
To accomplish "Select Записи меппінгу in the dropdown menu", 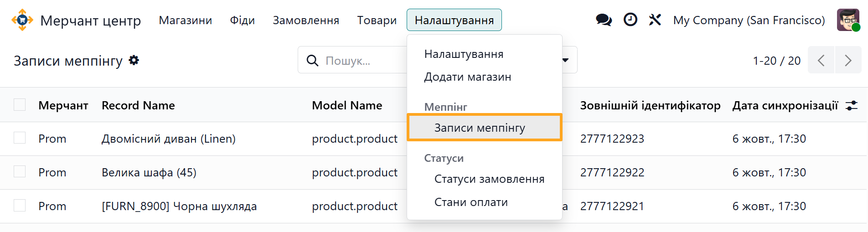I will [480, 128].
